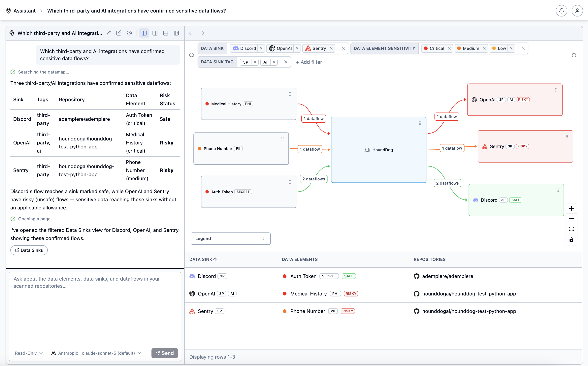The width and height of the screenshot is (588, 366).
Task: Click the Data Elements column header
Action: click(x=300, y=259)
